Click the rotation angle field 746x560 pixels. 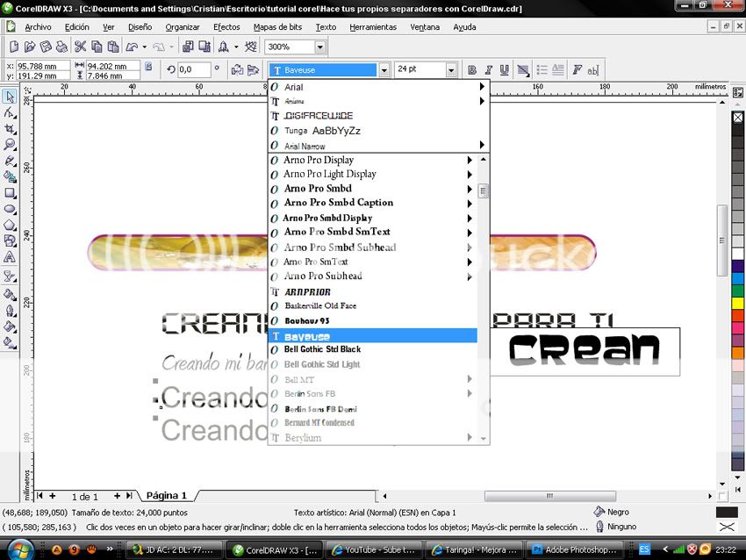click(x=194, y=69)
